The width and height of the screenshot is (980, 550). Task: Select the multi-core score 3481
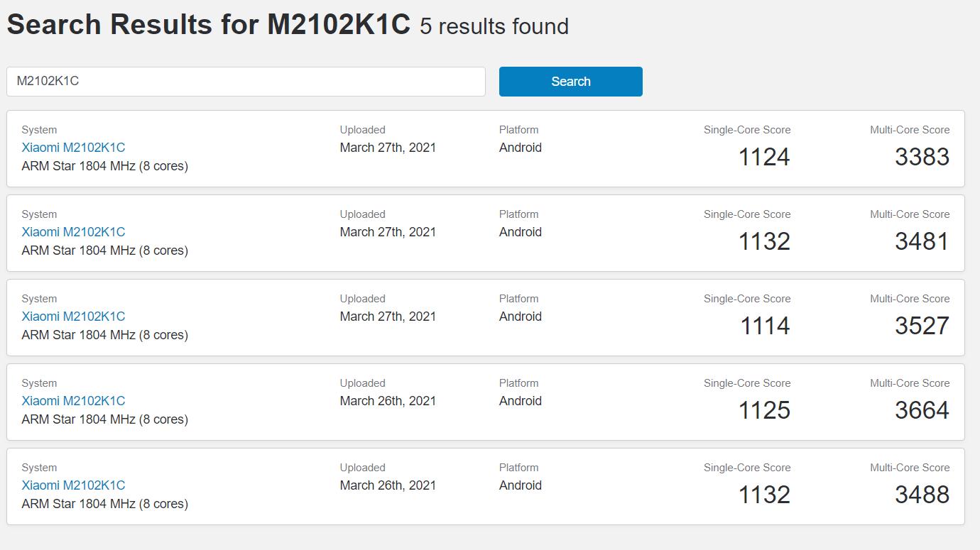(x=922, y=241)
